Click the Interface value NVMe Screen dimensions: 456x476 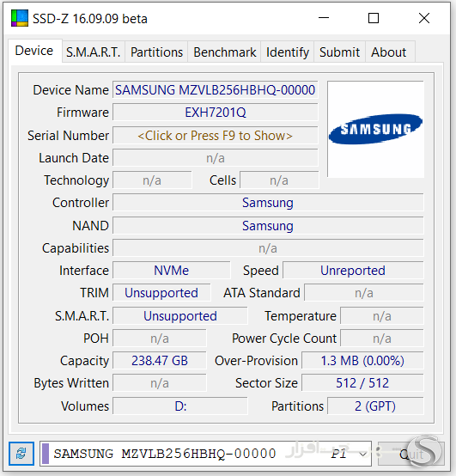coord(172,270)
